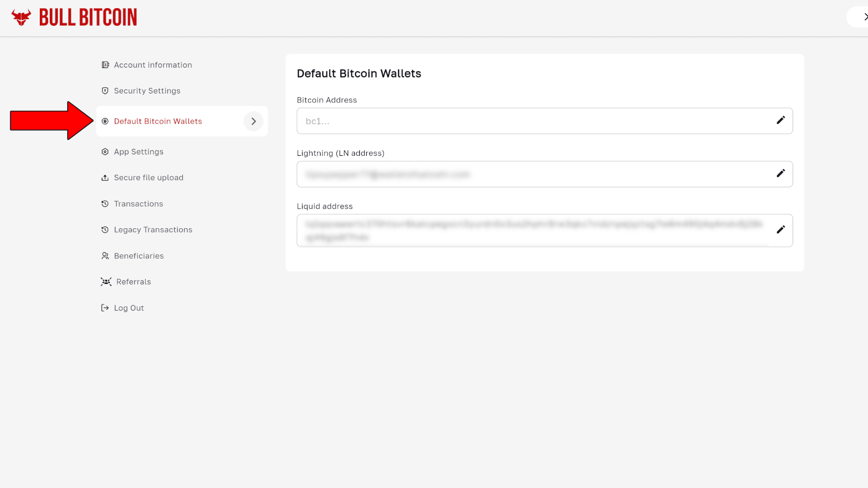Click the Referrals group icon
The height and width of the screenshot is (488, 868).
pos(106,282)
